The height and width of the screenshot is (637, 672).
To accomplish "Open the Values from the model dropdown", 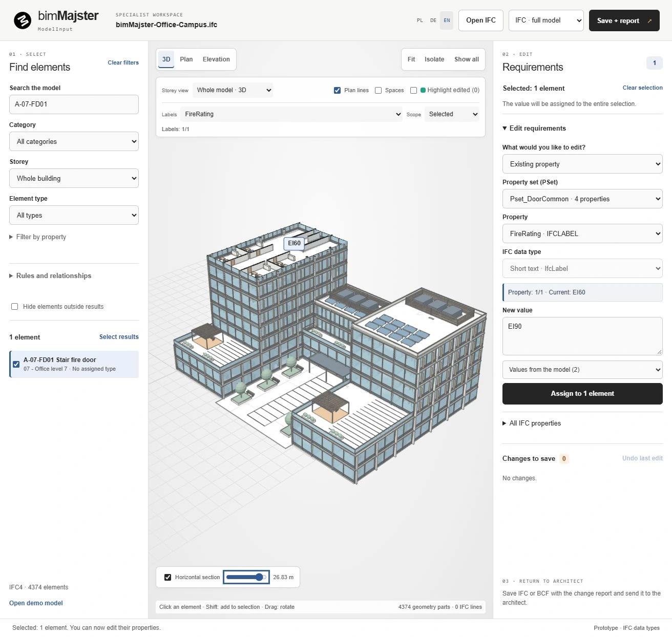I will tap(582, 370).
